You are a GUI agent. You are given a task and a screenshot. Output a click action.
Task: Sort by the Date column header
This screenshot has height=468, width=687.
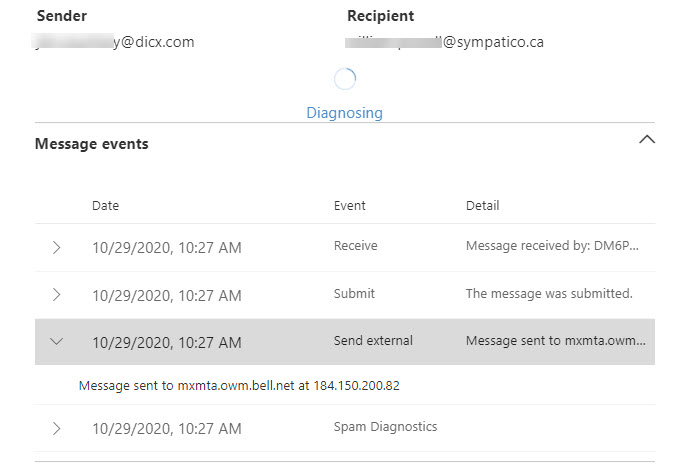click(105, 206)
